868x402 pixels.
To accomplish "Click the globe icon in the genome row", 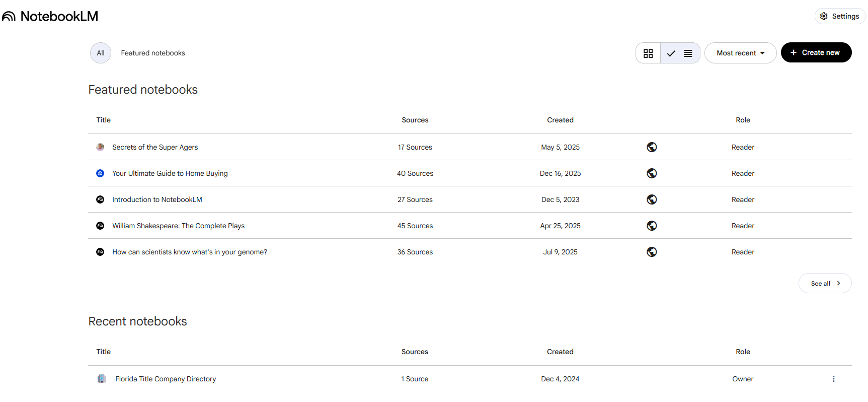I will click(x=652, y=252).
